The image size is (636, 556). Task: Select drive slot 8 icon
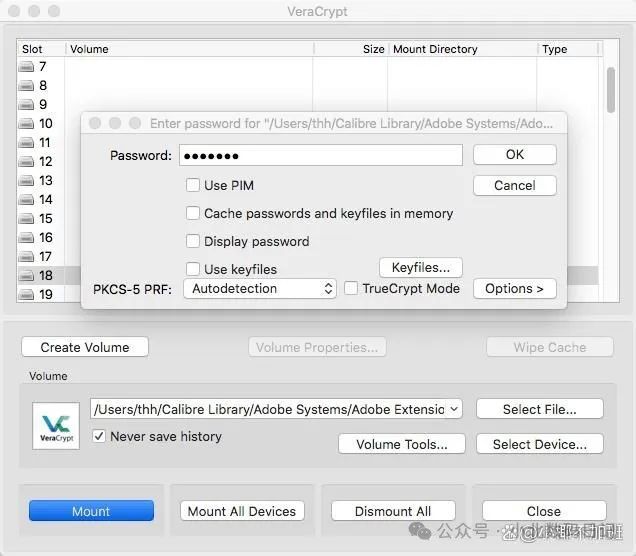tap(26, 86)
